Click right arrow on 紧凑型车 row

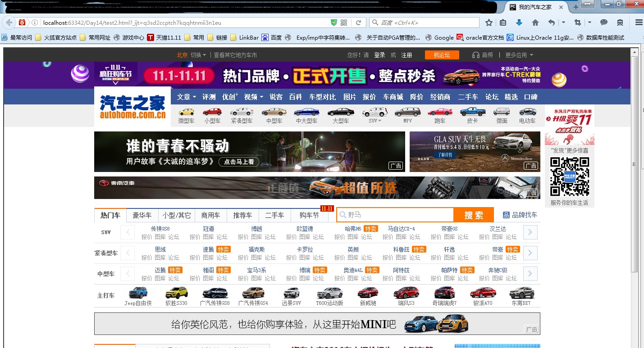(530, 253)
